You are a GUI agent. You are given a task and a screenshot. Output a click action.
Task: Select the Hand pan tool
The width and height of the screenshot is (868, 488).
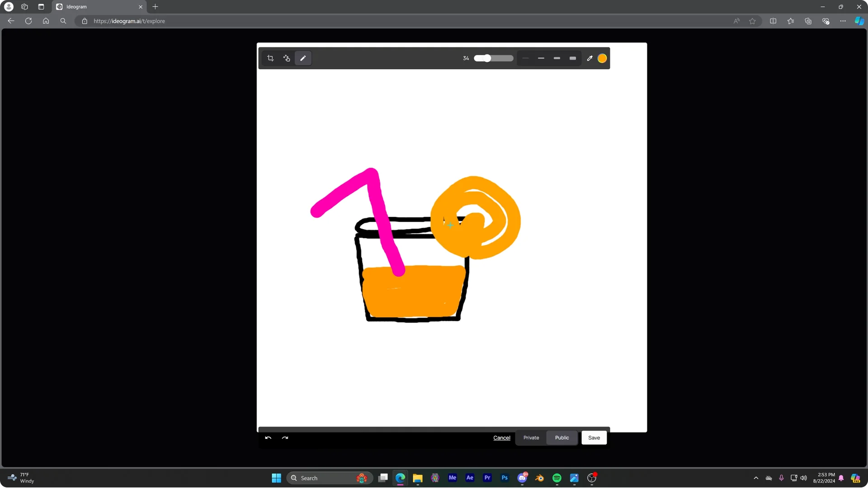[287, 58]
